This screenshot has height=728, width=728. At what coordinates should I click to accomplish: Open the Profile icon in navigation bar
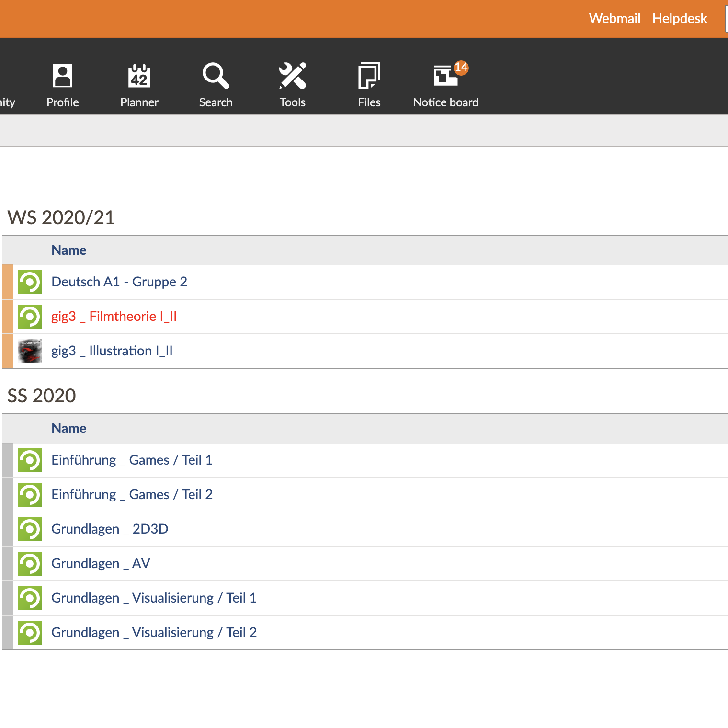tap(63, 76)
